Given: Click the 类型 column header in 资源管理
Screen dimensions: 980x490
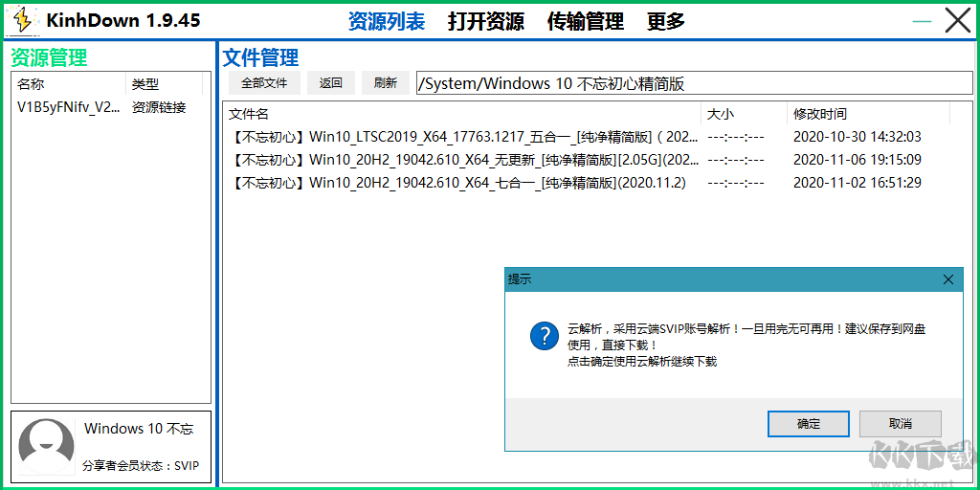Looking at the screenshot, I should (x=165, y=84).
